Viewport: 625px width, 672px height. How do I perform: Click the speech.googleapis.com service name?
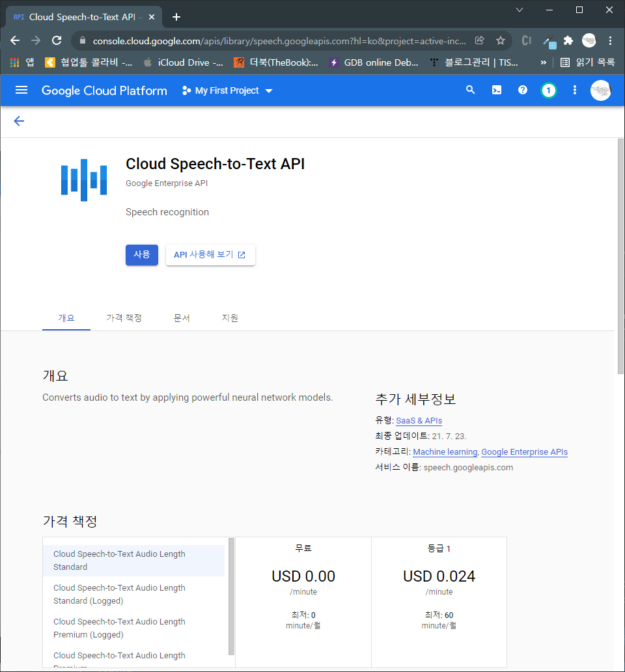coord(468,468)
